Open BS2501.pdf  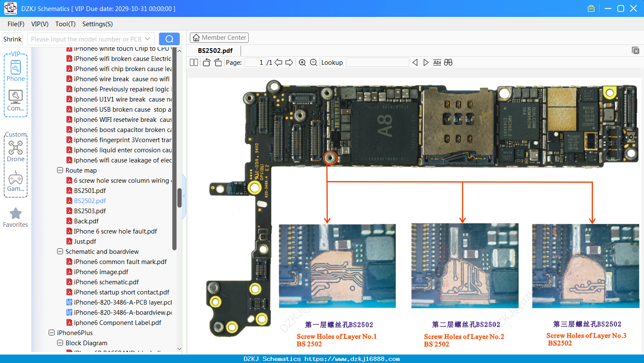pos(90,190)
